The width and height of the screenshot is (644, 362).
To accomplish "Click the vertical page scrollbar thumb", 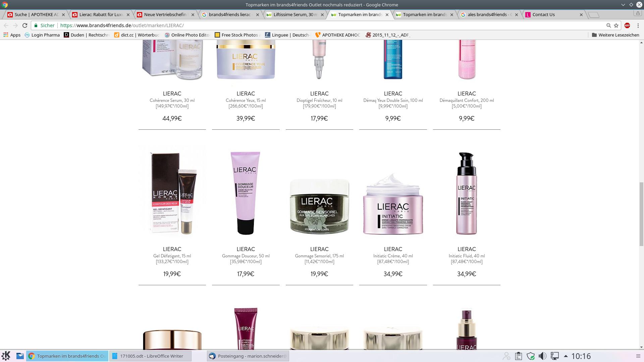I will pos(641,214).
